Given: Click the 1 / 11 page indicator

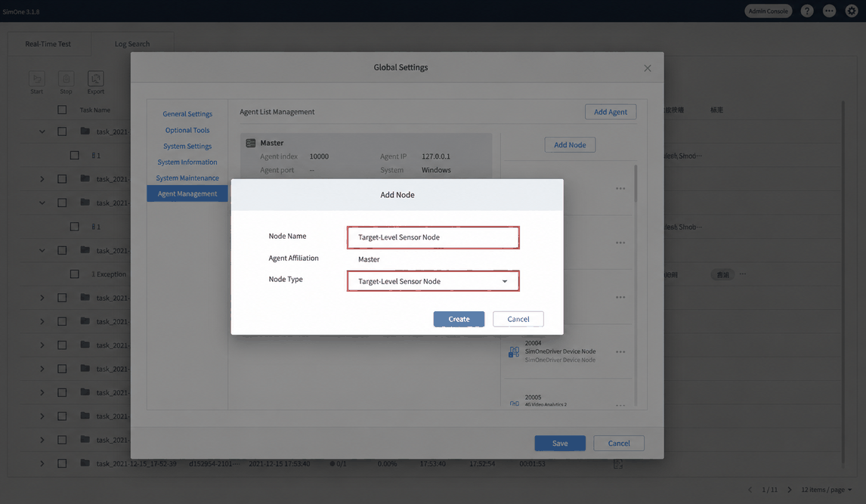Looking at the screenshot, I should click(x=769, y=490).
